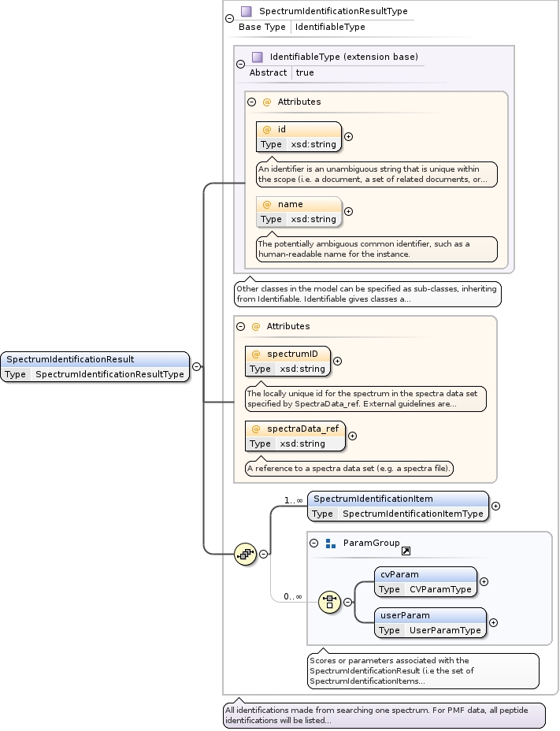The height and width of the screenshot is (731, 560).
Task: Collapse the first Attributes group in IdentifiableType
Action: tap(251, 102)
